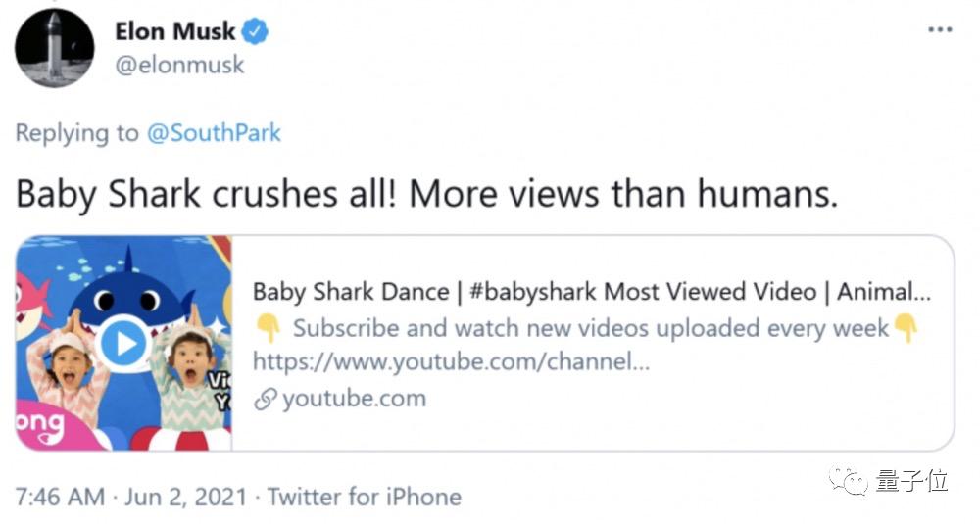Play the Baby Shark video
The image size is (980, 524).
pyautogui.click(x=123, y=343)
